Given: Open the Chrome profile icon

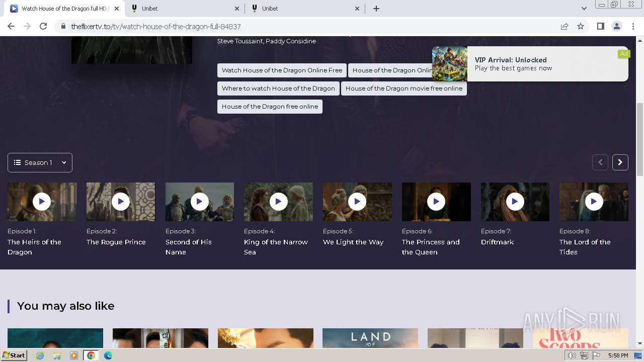Looking at the screenshot, I should pyautogui.click(x=616, y=26).
